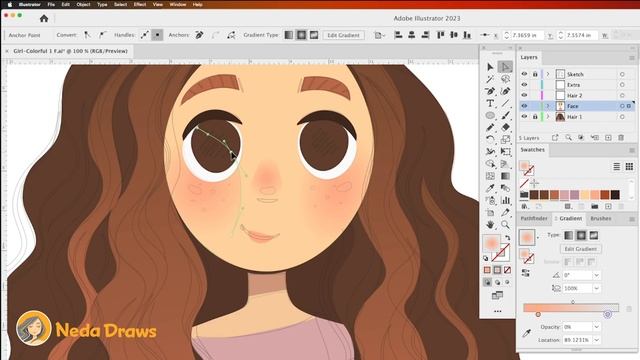This screenshot has width=640, height=360.
Task: Select the Column Graph tool
Action: pyautogui.click(x=505, y=200)
